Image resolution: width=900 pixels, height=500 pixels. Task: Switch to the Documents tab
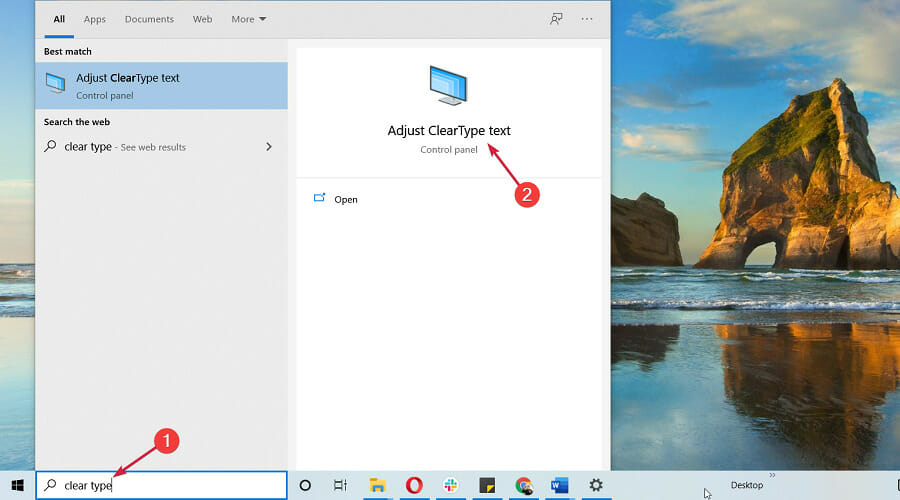pyautogui.click(x=149, y=19)
